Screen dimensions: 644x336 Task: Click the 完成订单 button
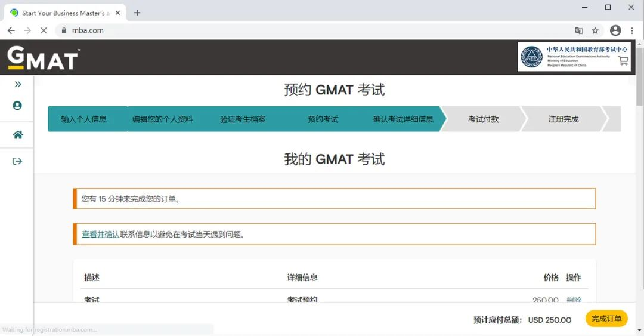pos(606,319)
